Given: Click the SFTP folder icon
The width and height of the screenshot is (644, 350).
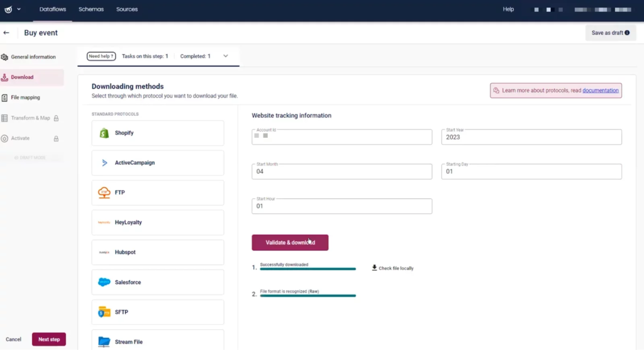Looking at the screenshot, I should (104, 312).
